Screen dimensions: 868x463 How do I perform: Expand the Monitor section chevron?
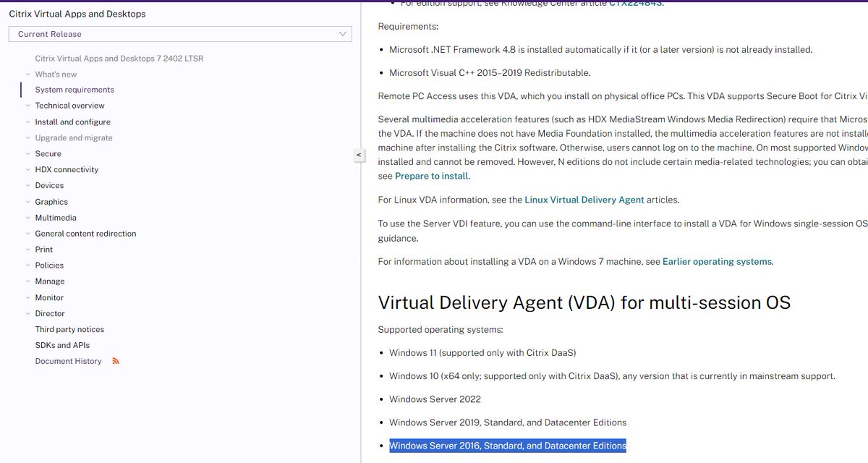point(27,298)
